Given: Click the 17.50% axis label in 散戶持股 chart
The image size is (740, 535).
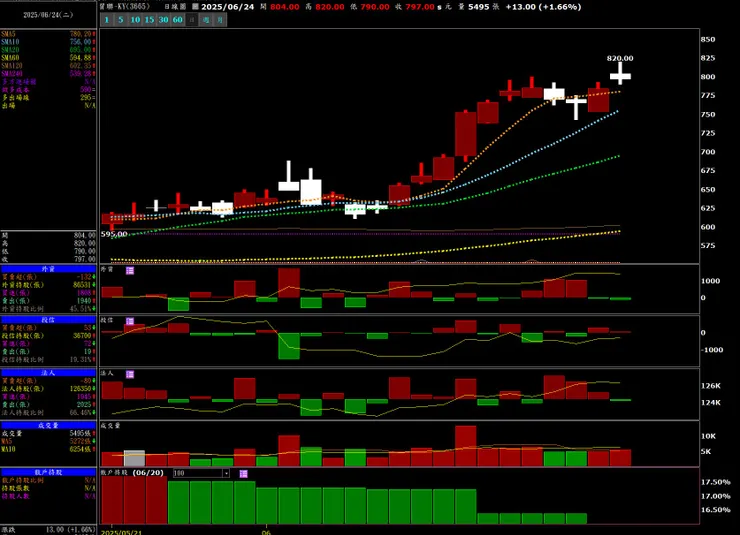Looking at the screenshot, I should (x=715, y=482).
